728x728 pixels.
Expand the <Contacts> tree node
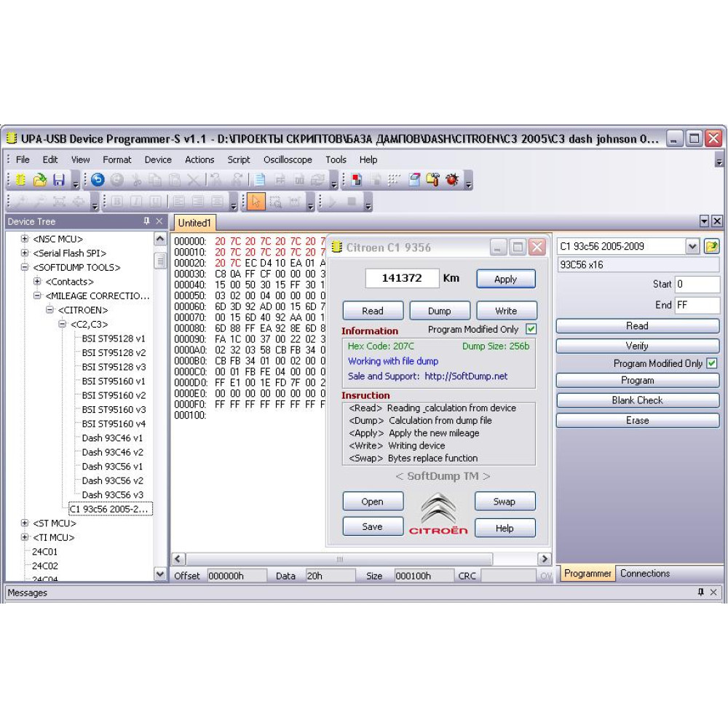tap(37, 281)
